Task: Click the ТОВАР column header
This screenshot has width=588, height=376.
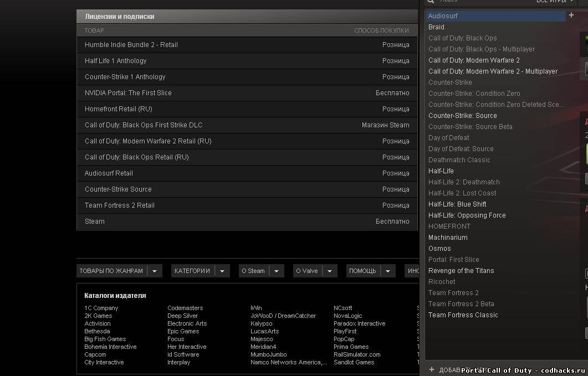Action: point(94,30)
